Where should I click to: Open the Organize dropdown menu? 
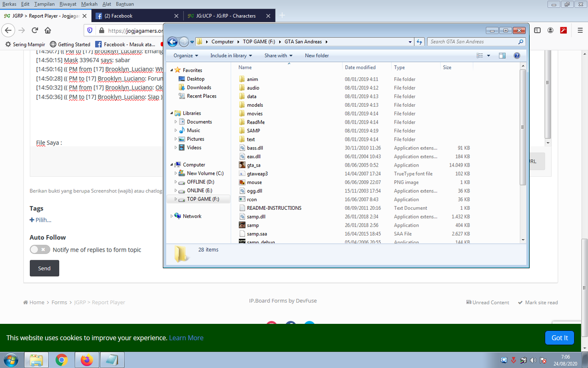point(186,56)
